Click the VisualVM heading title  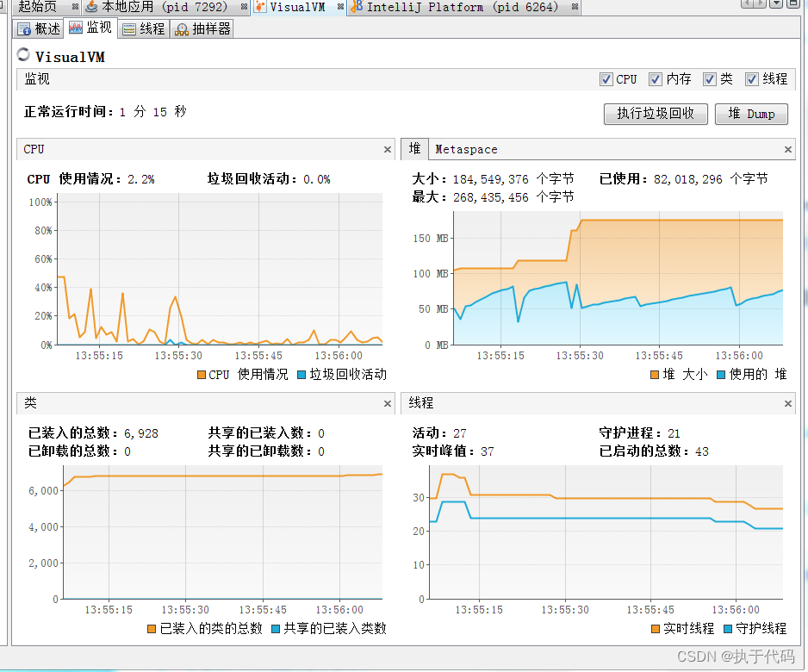coord(70,57)
